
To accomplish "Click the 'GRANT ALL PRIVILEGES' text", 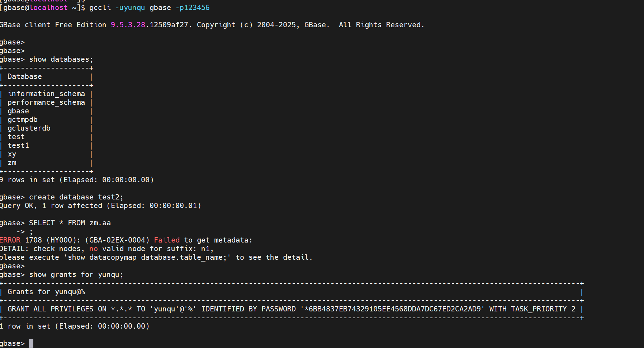I will 51,309.
